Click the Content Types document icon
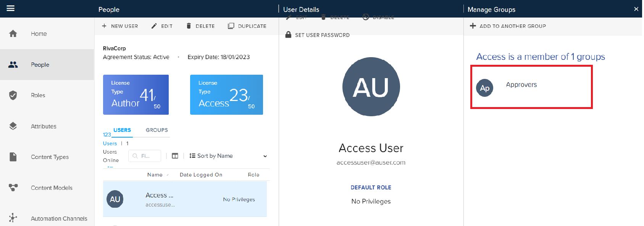This screenshot has height=226, width=644. pos(13,157)
